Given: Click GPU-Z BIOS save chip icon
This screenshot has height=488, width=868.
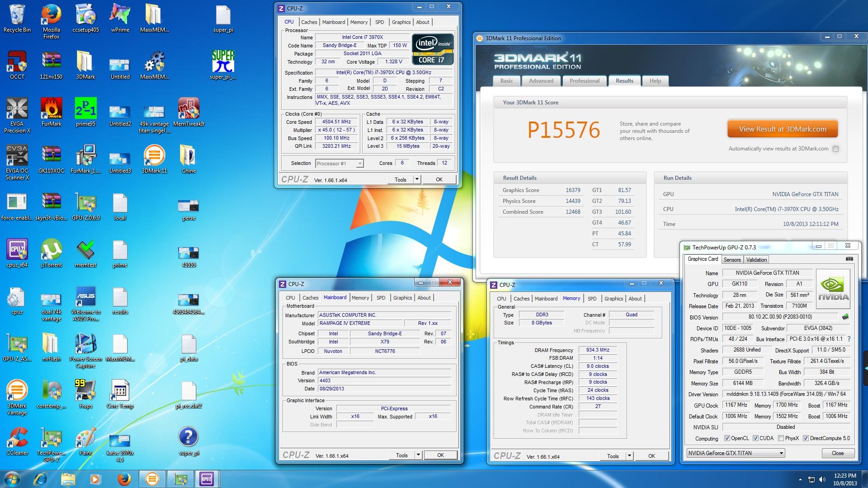Looking at the screenshot, I should point(845,317).
